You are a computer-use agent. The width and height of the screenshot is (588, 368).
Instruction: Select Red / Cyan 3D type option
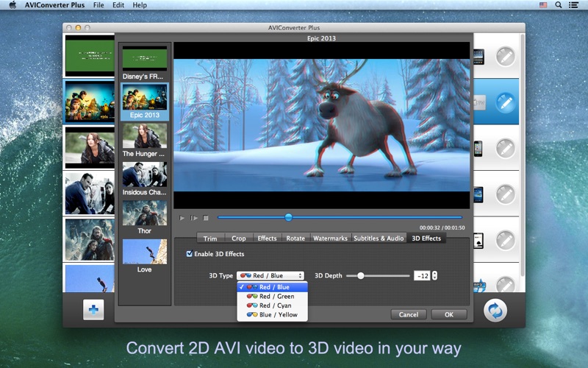(x=272, y=305)
